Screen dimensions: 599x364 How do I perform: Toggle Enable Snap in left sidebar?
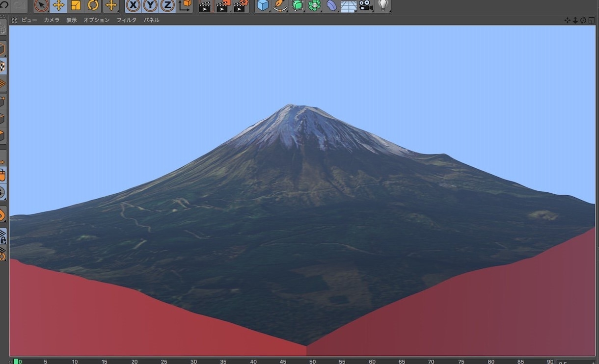point(3,215)
